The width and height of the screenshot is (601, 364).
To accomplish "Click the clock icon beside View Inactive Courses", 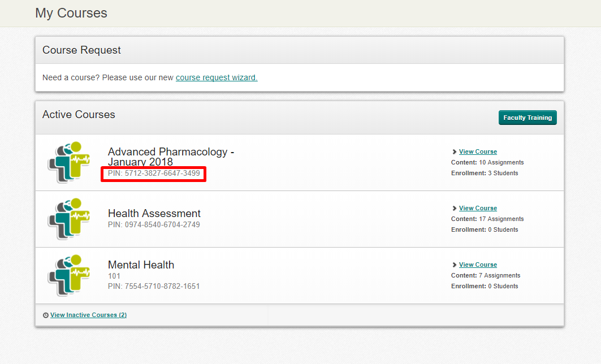I will tap(46, 315).
